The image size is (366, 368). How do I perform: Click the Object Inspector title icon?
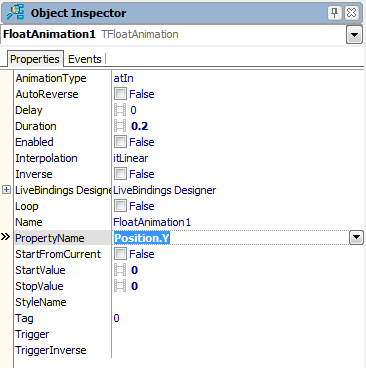(16, 12)
